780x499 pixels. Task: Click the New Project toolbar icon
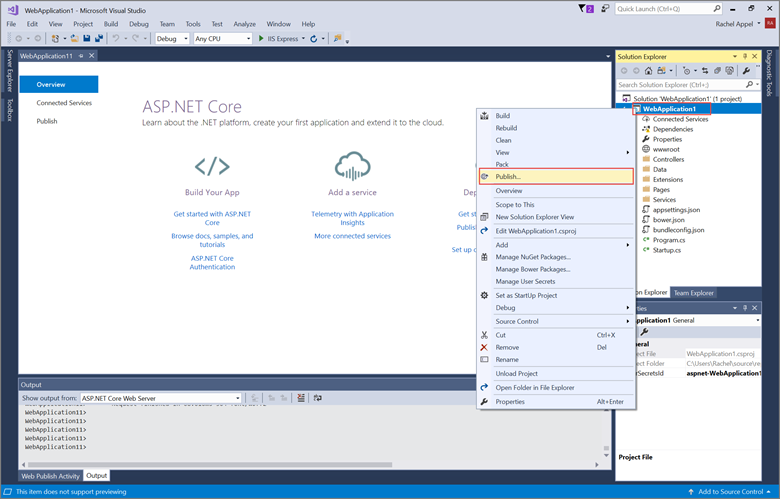55,38
